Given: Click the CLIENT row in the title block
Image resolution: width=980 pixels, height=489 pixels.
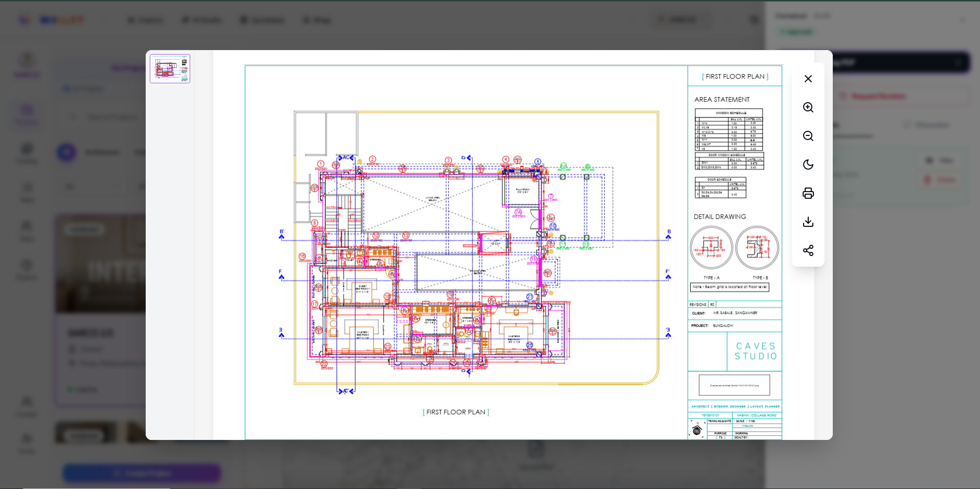Looking at the screenshot, I should (x=735, y=313).
